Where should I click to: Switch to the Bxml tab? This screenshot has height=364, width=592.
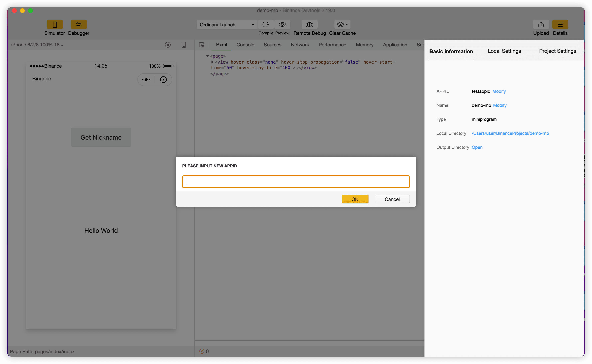coord(221,45)
